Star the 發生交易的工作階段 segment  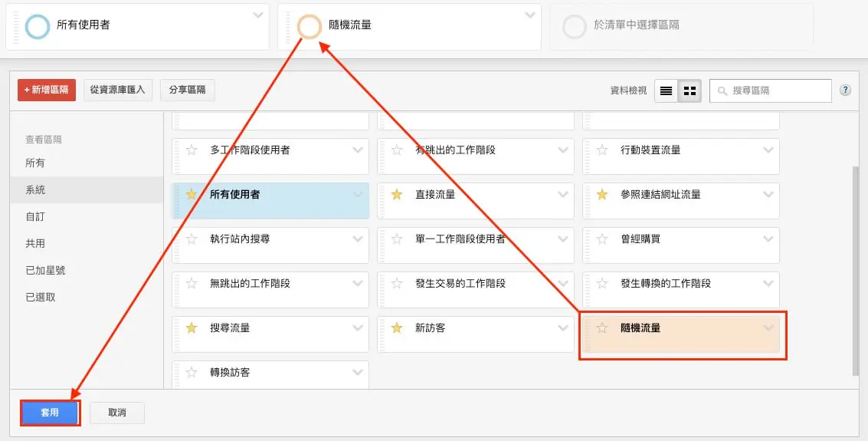(397, 284)
